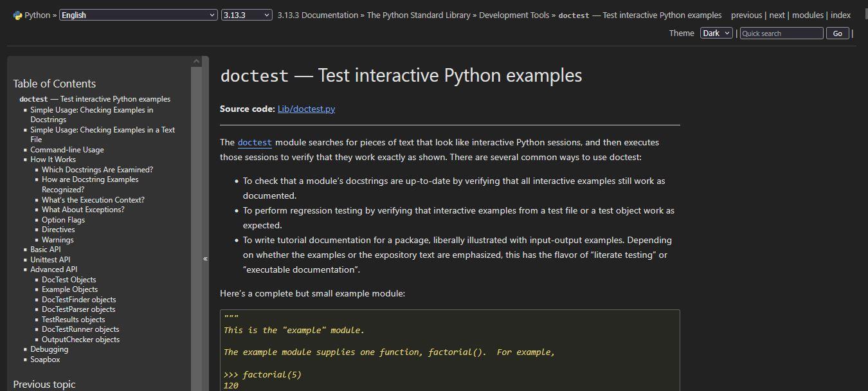Click the page title heading
This screenshot has height=391, width=868.
coord(401,75)
